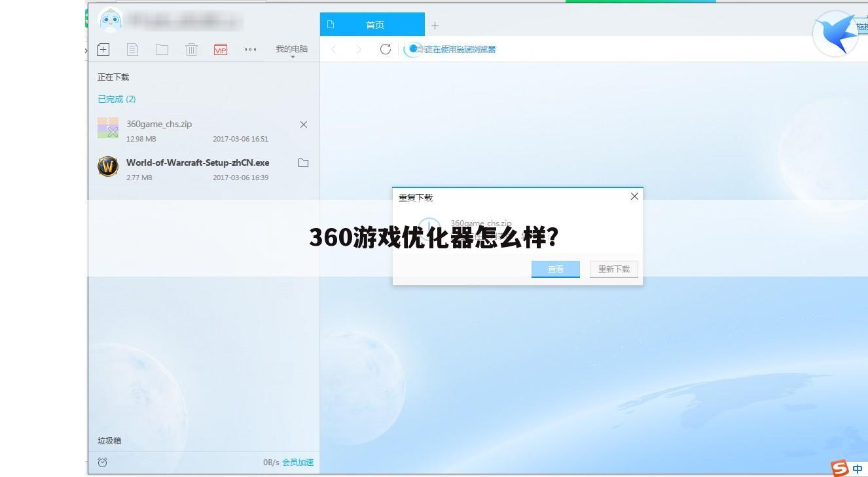Select World-of-Warcraft-Setup-zhCN.exe entry
This screenshot has width=868, height=477.
(x=204, y=168)
